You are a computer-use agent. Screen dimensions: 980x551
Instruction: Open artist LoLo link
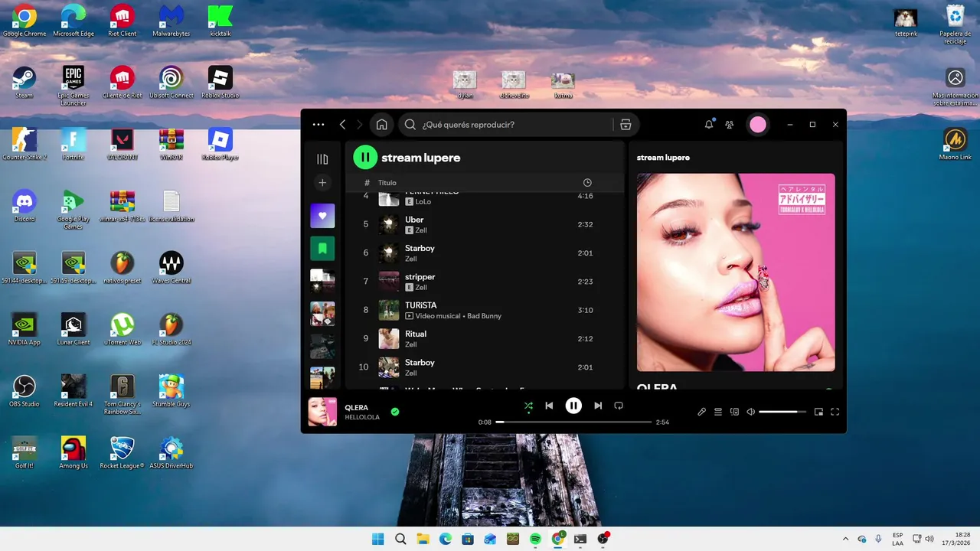click(423, 201)
